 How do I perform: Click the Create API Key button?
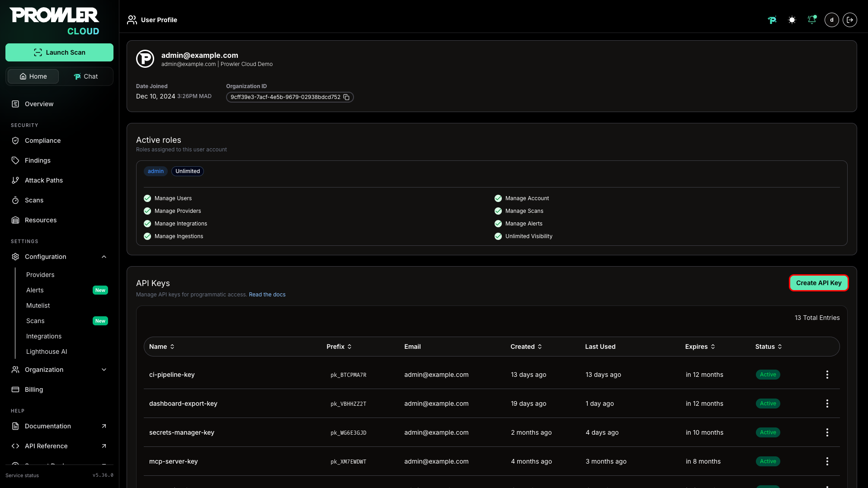[x=819, y=283]
